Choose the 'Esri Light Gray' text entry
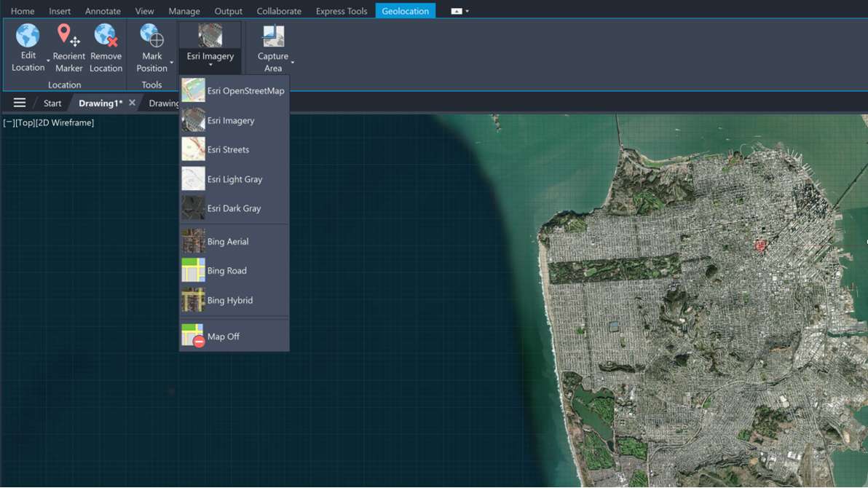 [234, 179]
